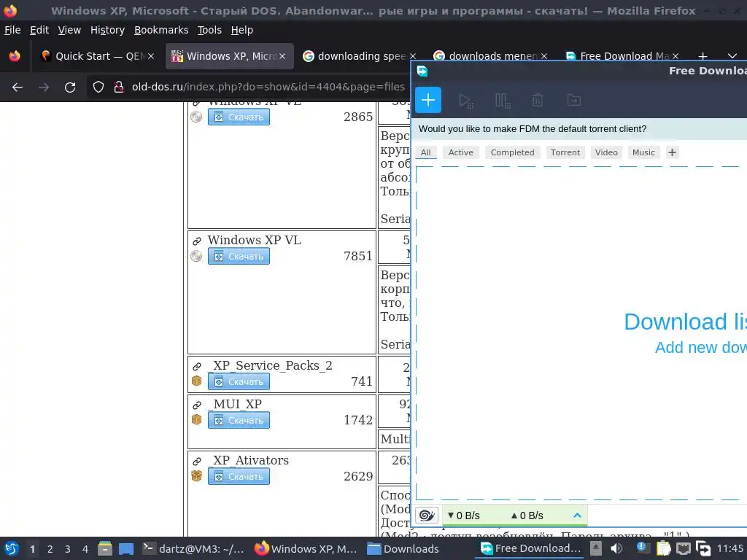Image resolution: width=747 pixels, height=560 pixels.
Task: Click the disc icon beside Windows XP VL 7851
Action: 196,256
